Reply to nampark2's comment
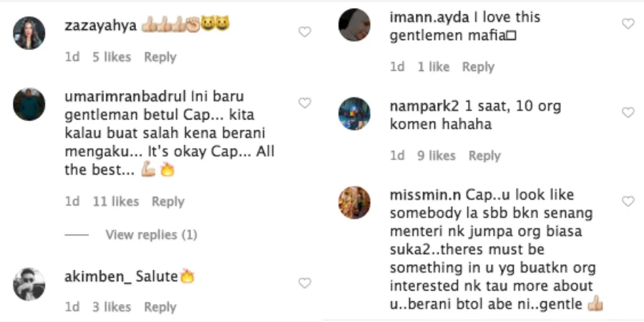 point(484,155)
